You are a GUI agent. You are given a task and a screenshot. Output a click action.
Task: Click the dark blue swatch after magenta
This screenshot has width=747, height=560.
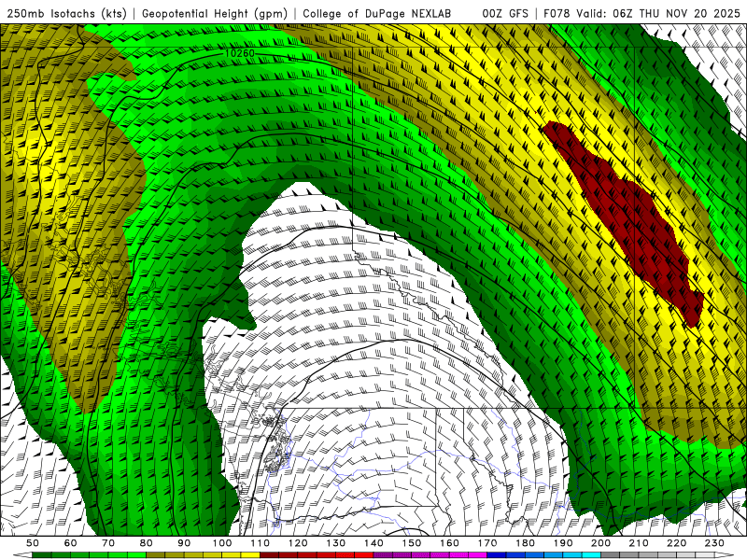coord(496,555)
